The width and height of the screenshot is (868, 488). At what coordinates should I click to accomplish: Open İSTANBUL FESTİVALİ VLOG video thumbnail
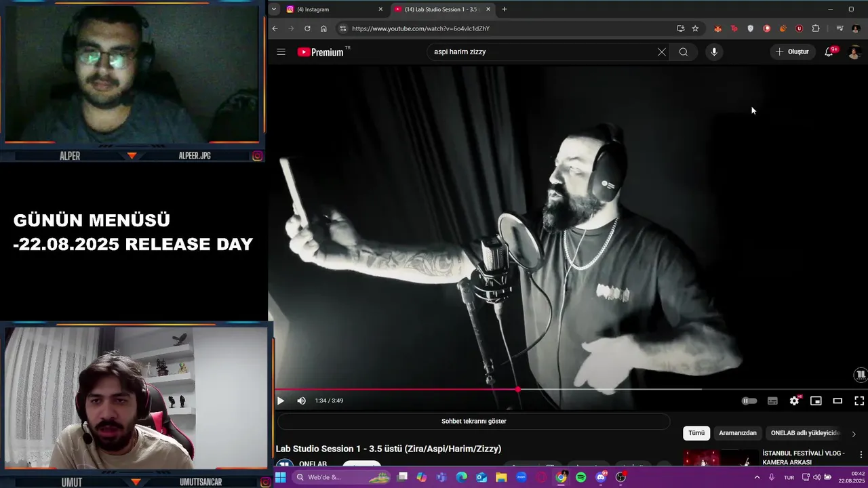(720, 458)
